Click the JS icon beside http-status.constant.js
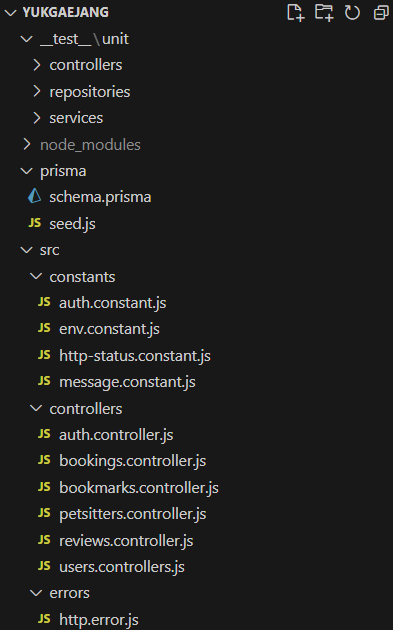This screenshot has height=630, width=393. tap(44, 355)
